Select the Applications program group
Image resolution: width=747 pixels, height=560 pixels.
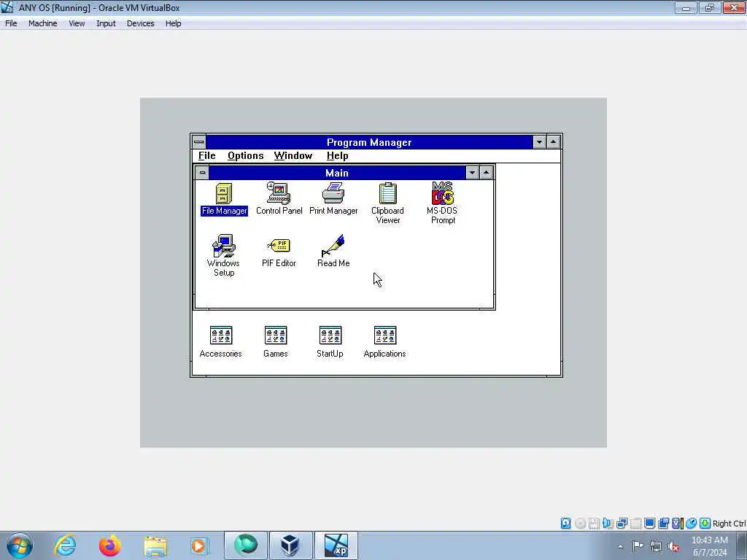384,342
